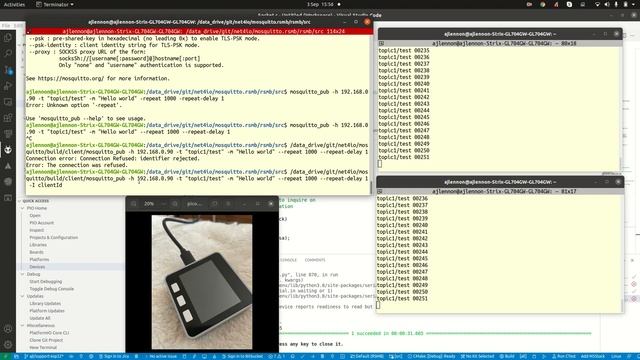Select Libraries under PIO Home
The width and height of the screenshot is (640, 360).
point(38,245)
